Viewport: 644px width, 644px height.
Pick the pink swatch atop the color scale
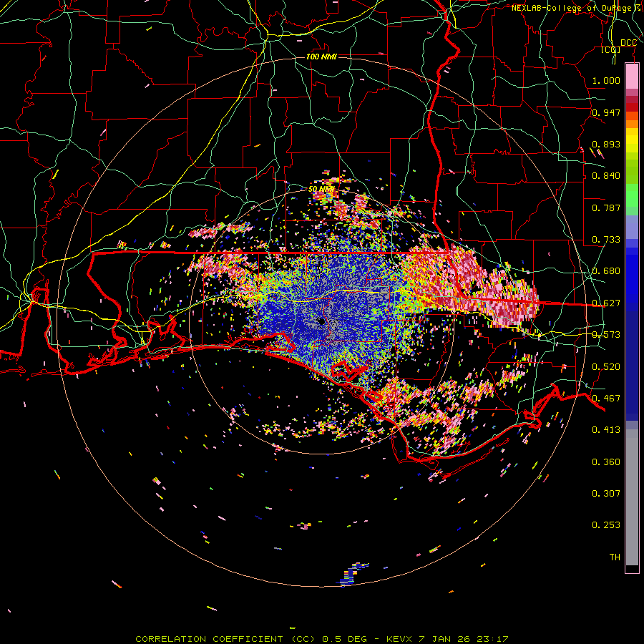[632, 77]
